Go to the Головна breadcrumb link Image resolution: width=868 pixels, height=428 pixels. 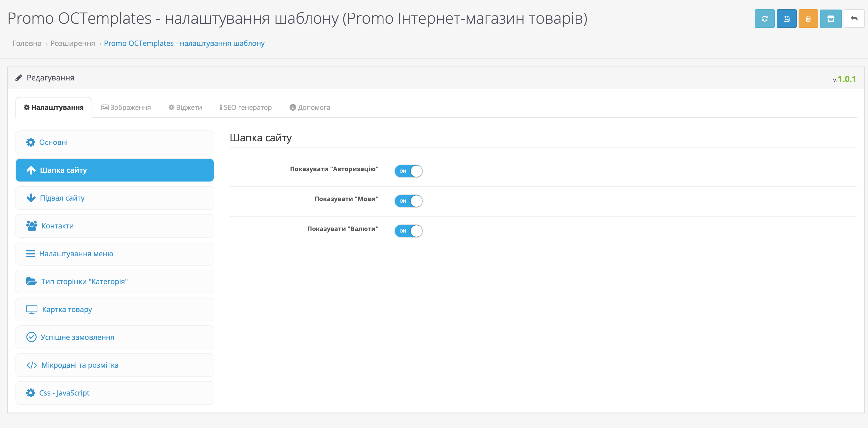tap(27, 43)
